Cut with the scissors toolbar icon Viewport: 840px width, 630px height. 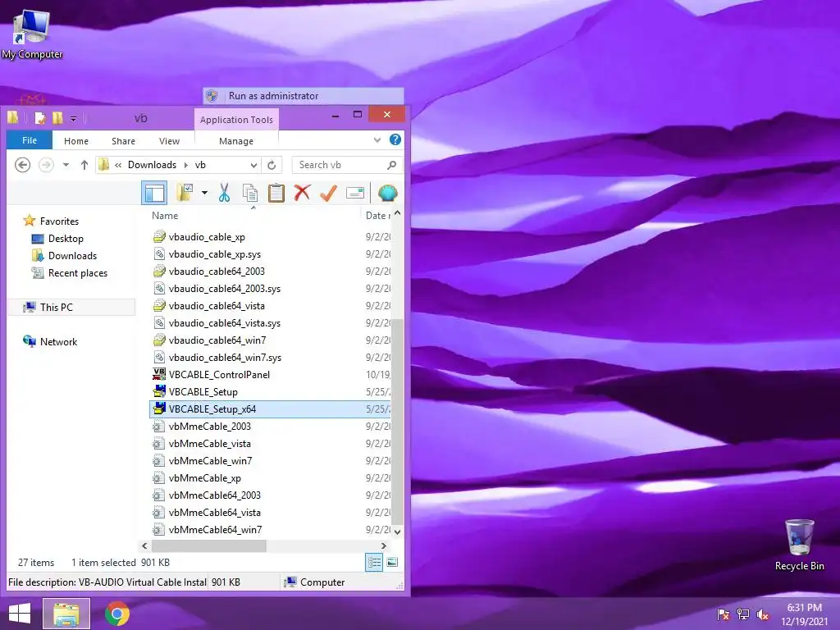pos(224,193)
